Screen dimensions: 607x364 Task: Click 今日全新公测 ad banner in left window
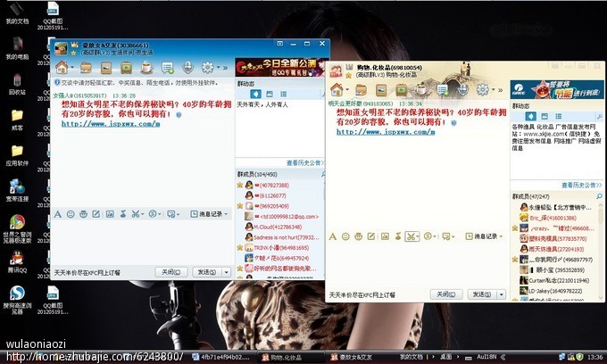click(x=280, y=67)
